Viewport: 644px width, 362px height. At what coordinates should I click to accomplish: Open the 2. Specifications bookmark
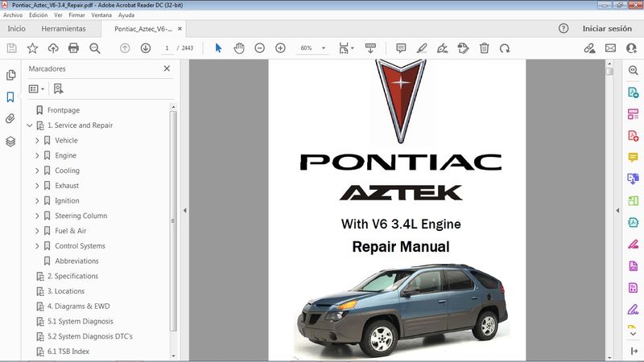[x=72, y=276]
